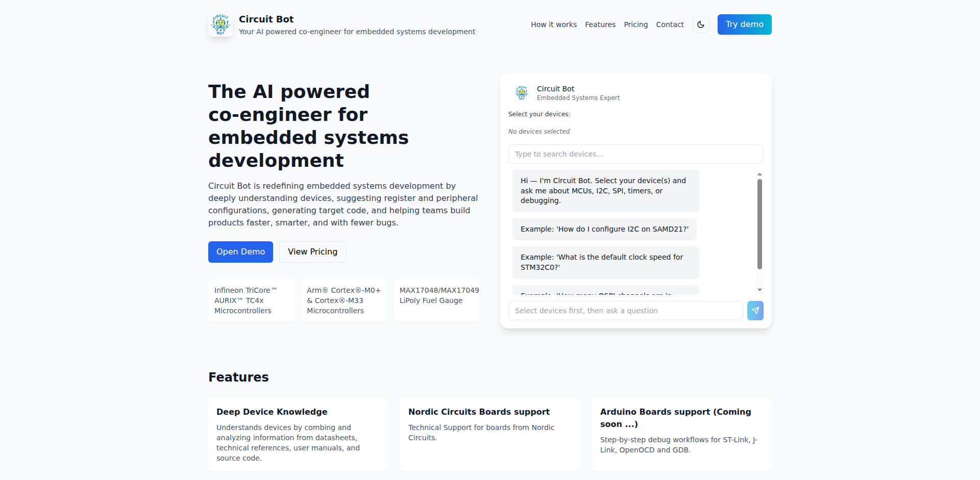Viewport: 980px width, 480px height.
Task: Focus the ask a question input
Action: [x=626, y=311]
